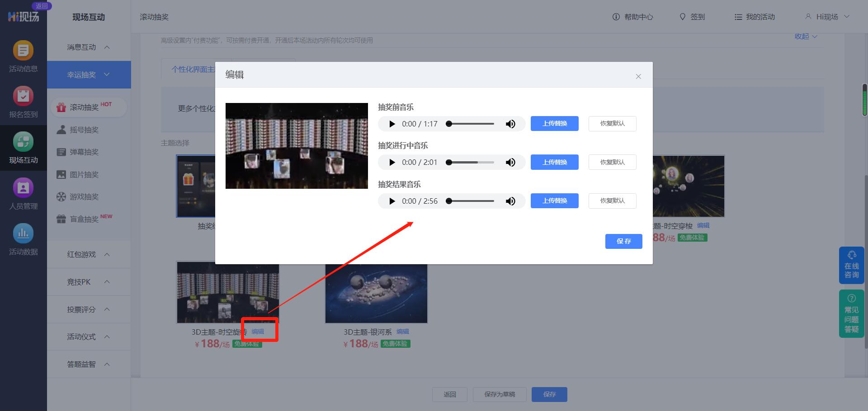The image size is (868, 411).
Task: Click 保存 to save the music settings
Action: [623, 241]
